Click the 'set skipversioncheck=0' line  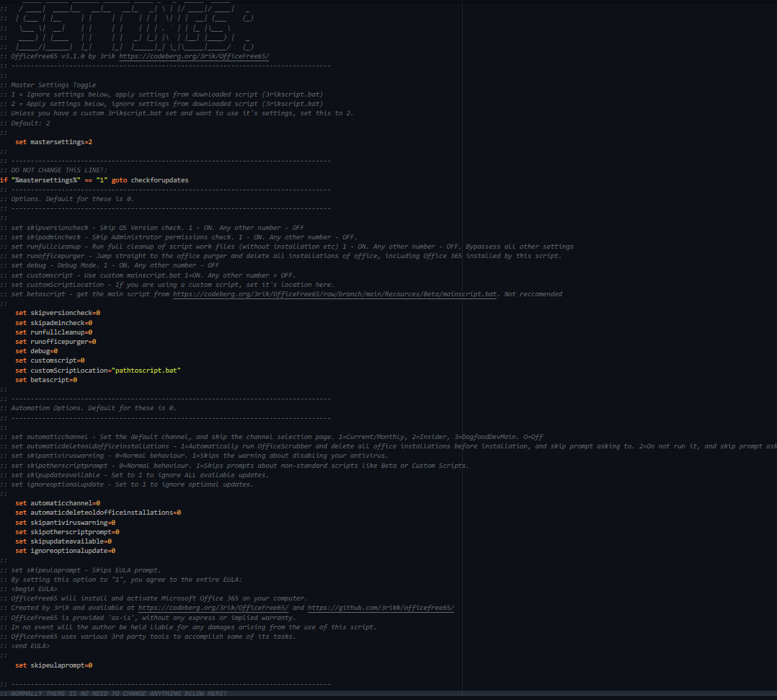58,313
